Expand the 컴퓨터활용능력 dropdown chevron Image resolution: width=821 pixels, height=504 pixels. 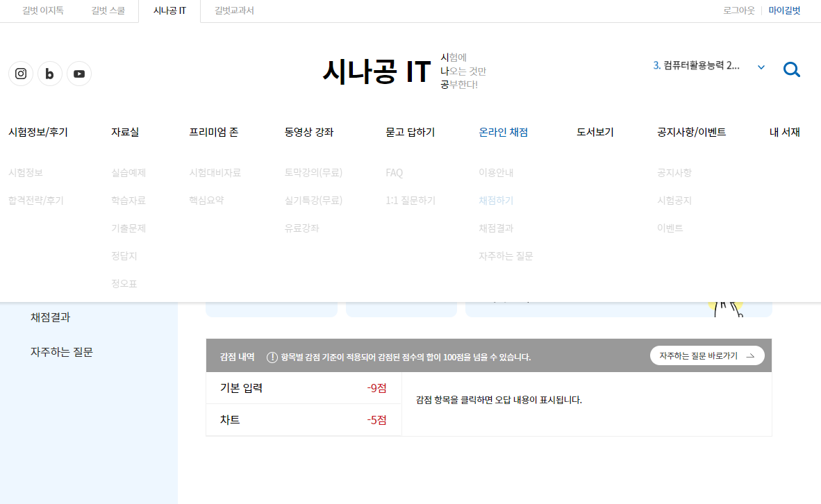click(761, 67)
